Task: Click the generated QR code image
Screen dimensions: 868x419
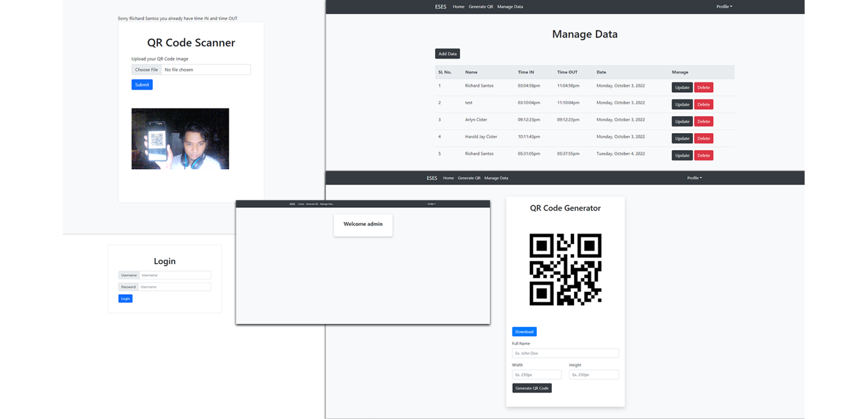Action: [x=565, y=269]
